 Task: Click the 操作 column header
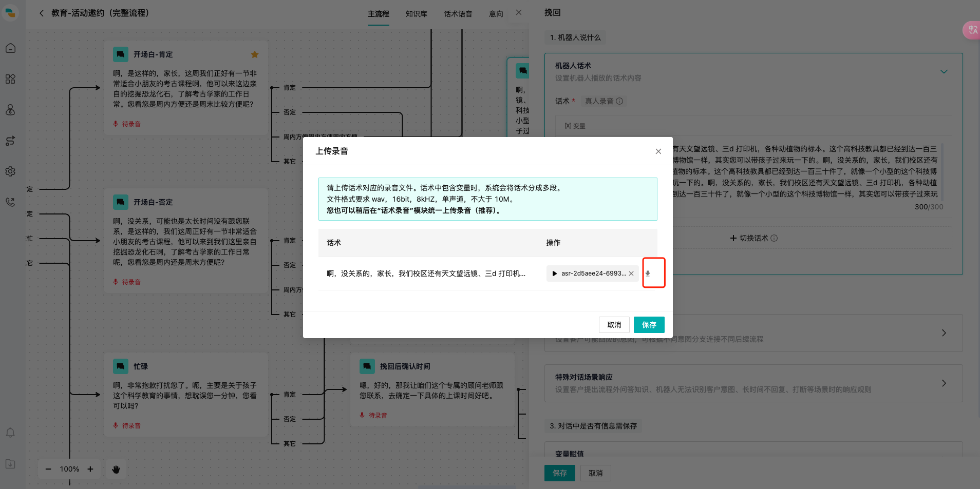(x=553, y=243)
